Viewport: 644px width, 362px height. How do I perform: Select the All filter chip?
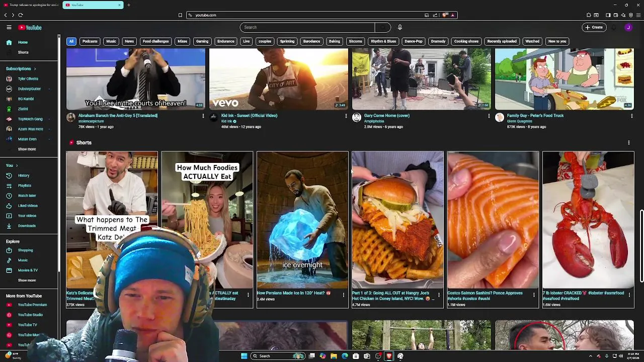tap(71, 41)
